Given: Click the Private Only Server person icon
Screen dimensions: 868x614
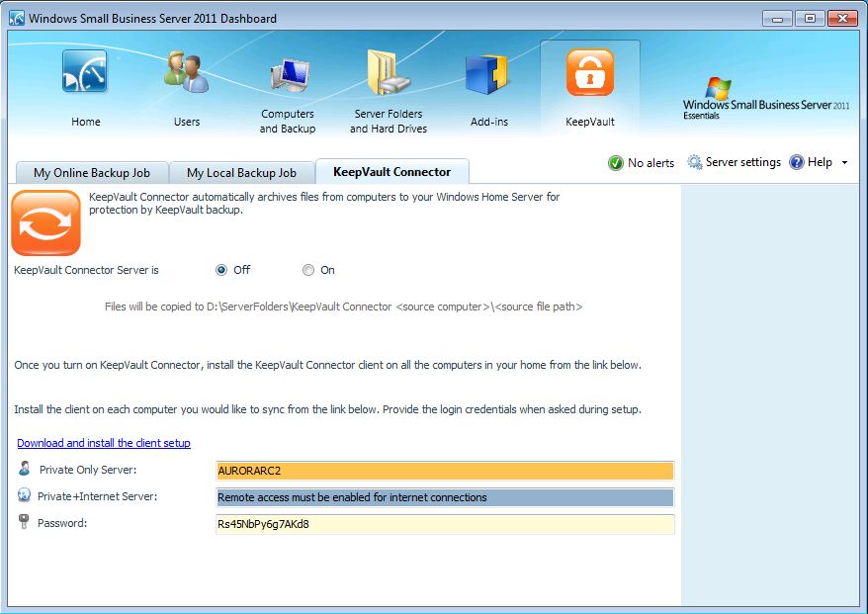Looking at the screenshot, I should 25,469.
